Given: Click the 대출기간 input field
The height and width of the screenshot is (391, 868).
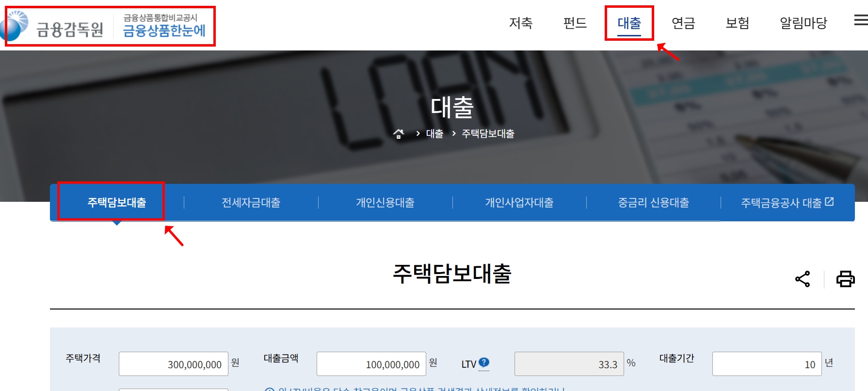Looking at the screenshot, I should pos(767,364).
